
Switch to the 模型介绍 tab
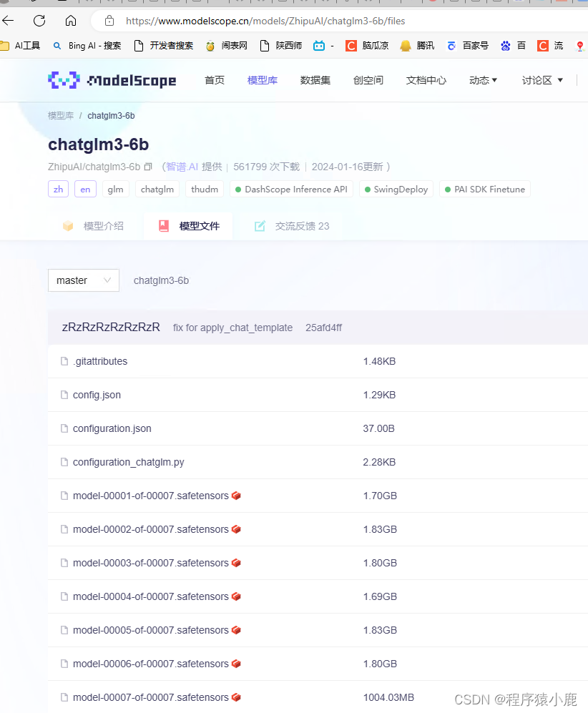pos(93,226)
